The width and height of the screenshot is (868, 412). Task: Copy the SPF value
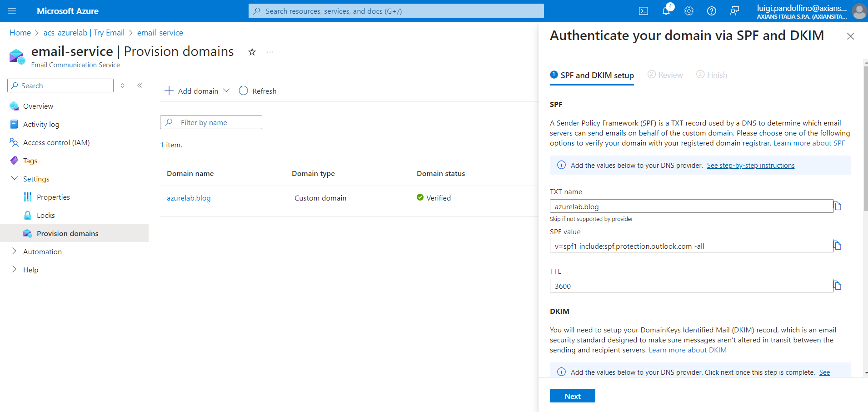tap(837, 246)
